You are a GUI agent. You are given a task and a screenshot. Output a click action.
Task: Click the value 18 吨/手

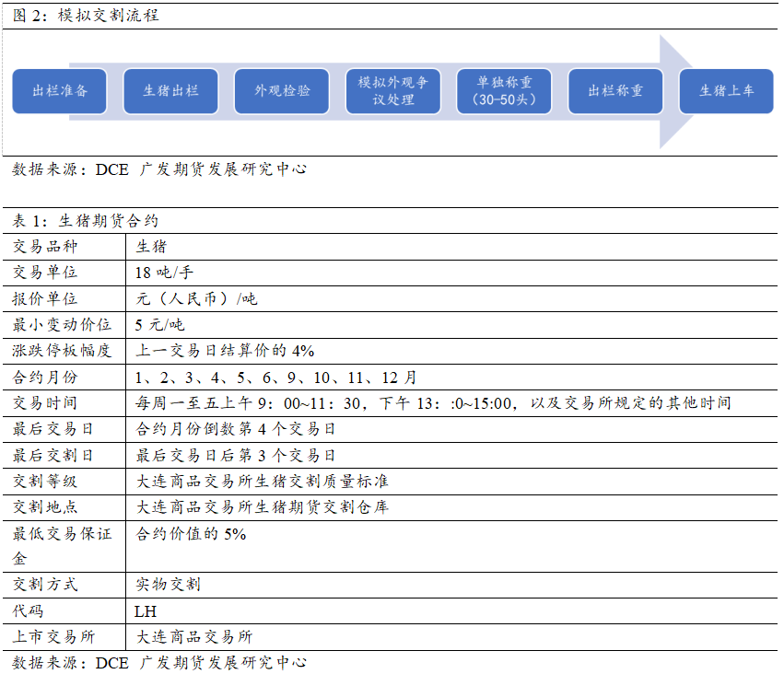point(164,273)
